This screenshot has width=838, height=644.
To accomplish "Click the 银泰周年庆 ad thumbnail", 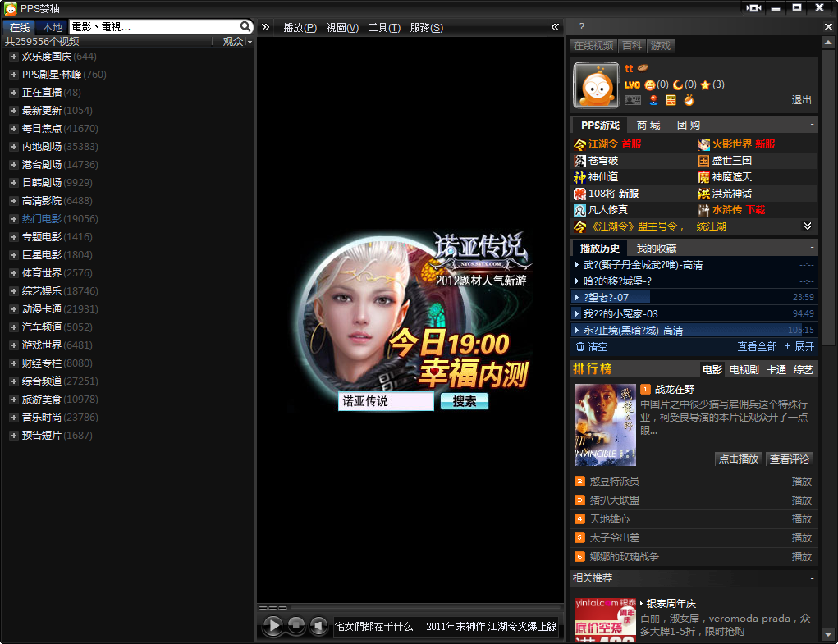I will (605, 619).
